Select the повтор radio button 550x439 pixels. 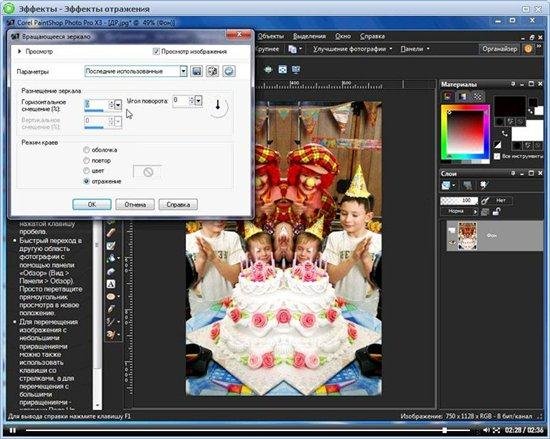tap(86, 160)
